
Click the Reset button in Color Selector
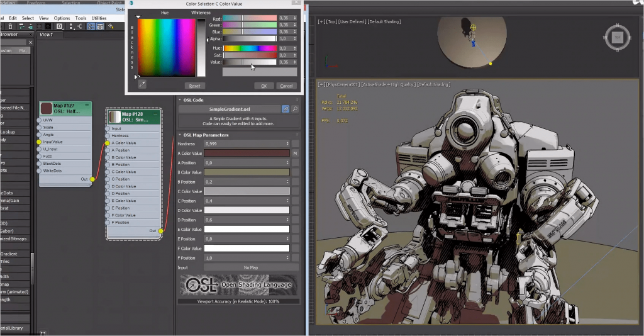194,86
